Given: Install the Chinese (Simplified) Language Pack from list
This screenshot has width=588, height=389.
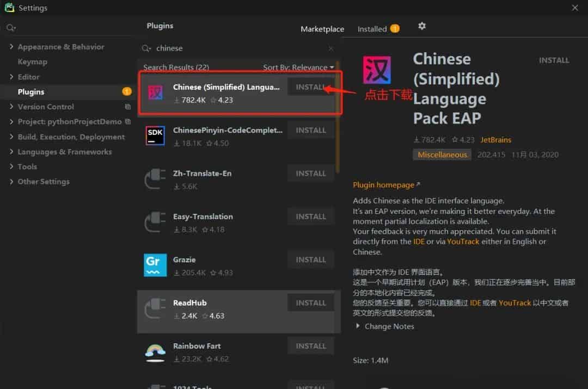Looking at the screenshot, I should coord(310,87).
